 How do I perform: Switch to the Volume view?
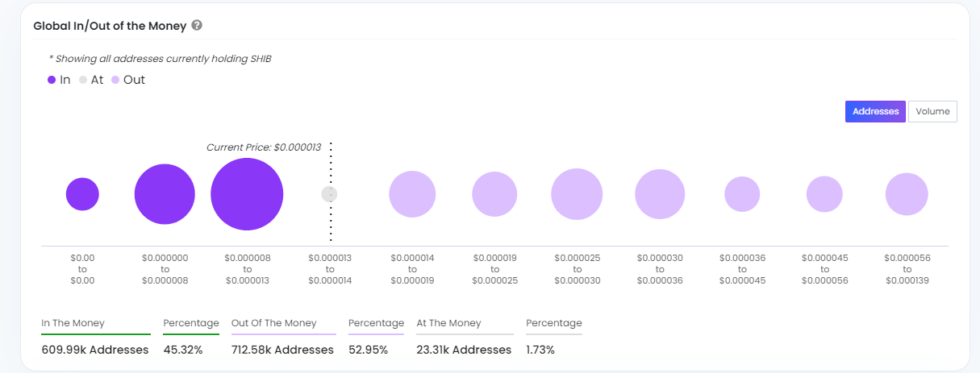coord(932,112)
